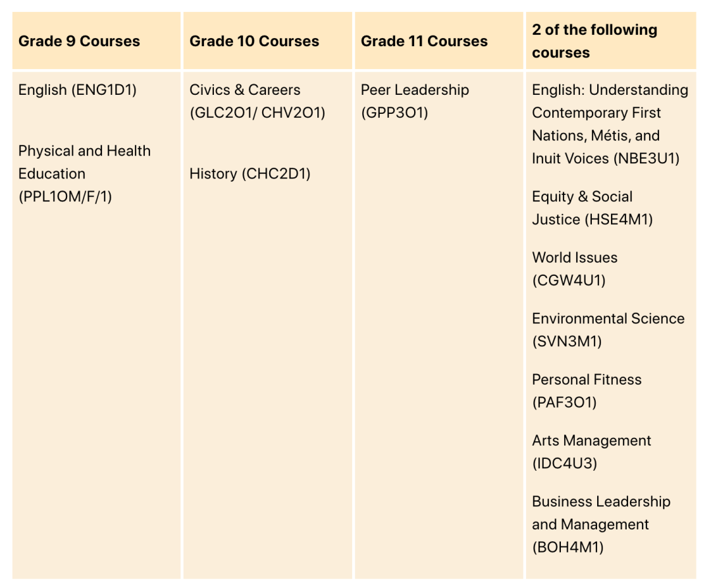This screenshot has width=711, height=588.
Task: Click the Grade 10 Courses header
Action: [x=254, y=41]
